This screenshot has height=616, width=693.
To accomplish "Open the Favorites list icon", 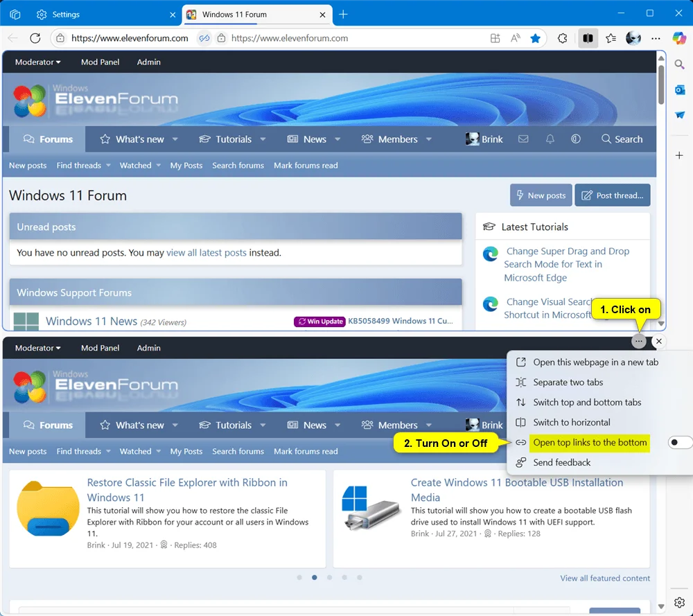I will 611,38.
